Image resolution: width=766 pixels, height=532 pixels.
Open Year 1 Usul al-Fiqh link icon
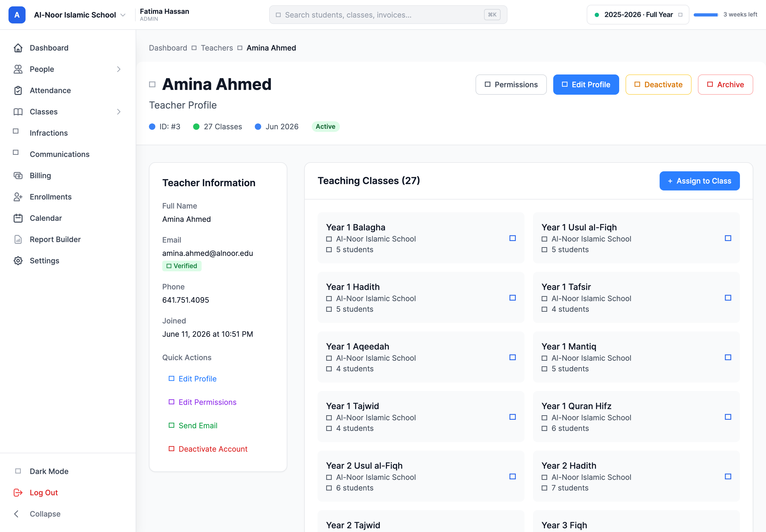(728, 238)
